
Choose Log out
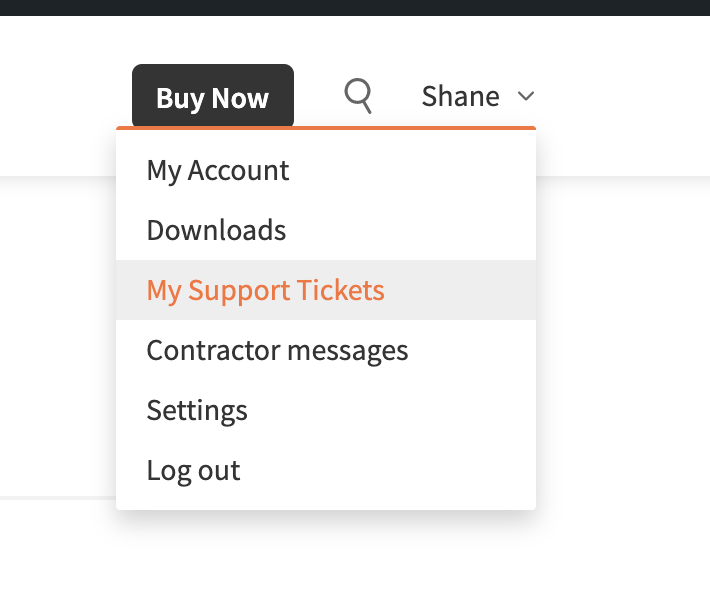[326, 470]
